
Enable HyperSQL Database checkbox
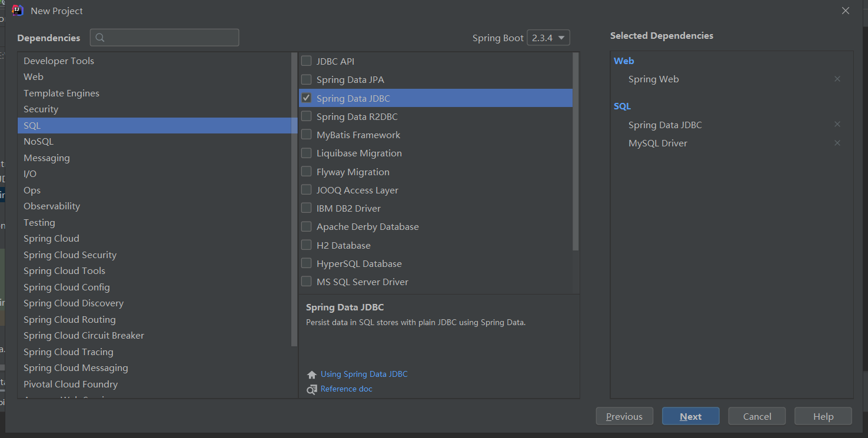[307, 263]
